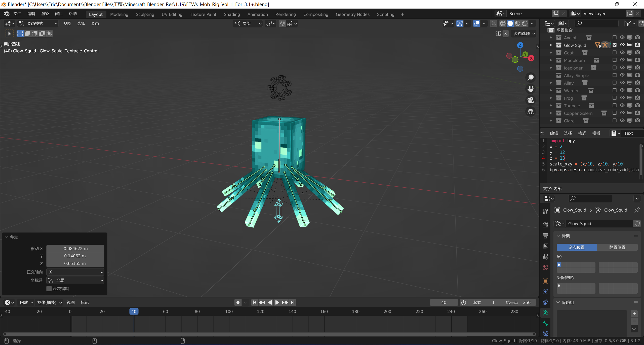Enable the 衰减编辑 checkbox
The height and width of the screenshot is (345, 644).
coord(49,289)
